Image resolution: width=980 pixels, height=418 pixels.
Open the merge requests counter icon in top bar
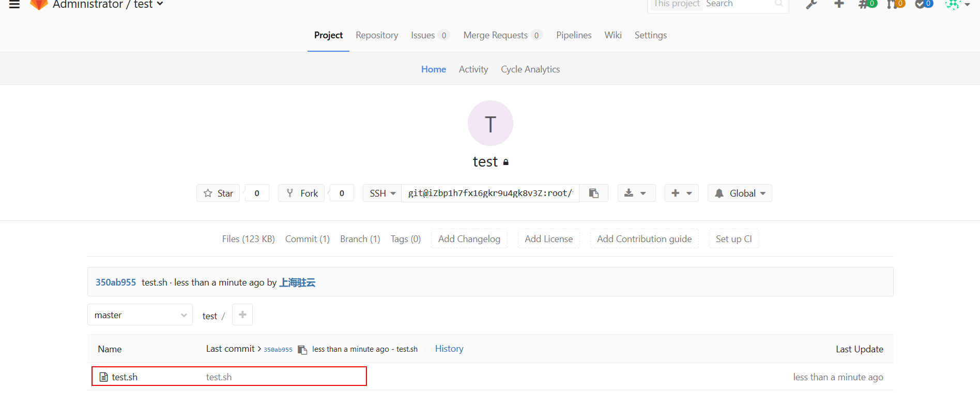[x=896, y=4]
